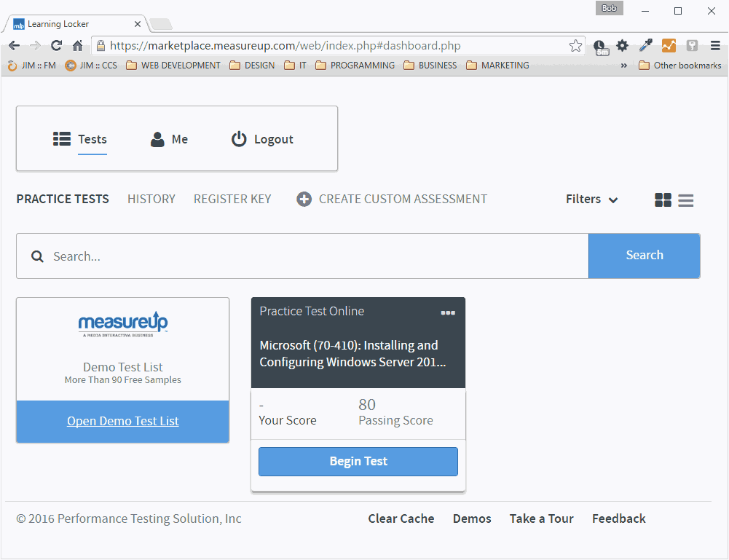Bookmark this page with the star
The width and height of the screenshot is (729, 560).
[575, 46]
